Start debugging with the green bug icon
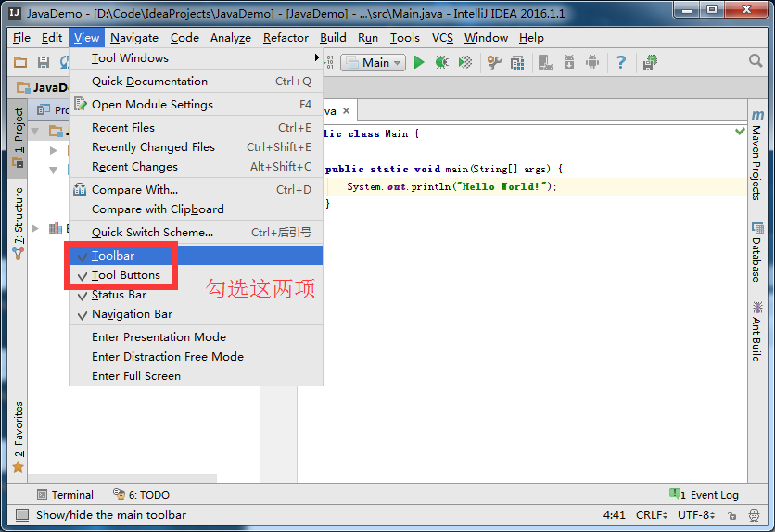The image size is (775, 532). (441, 62)
